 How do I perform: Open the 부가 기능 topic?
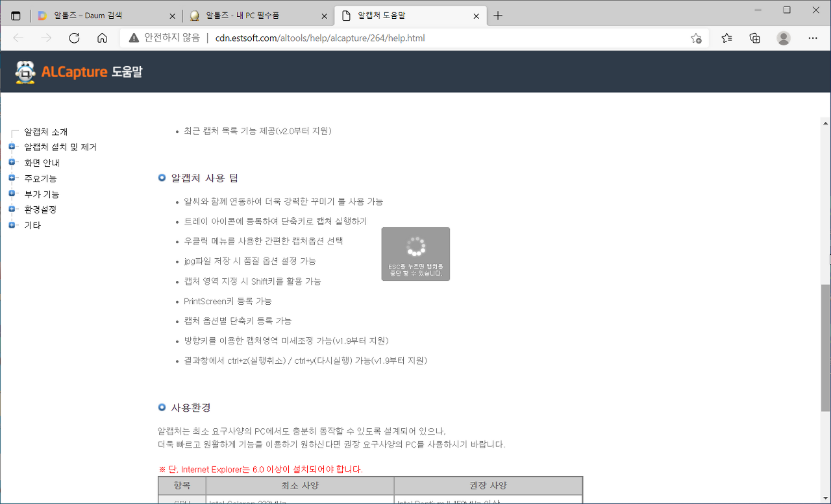click(42, 194)
